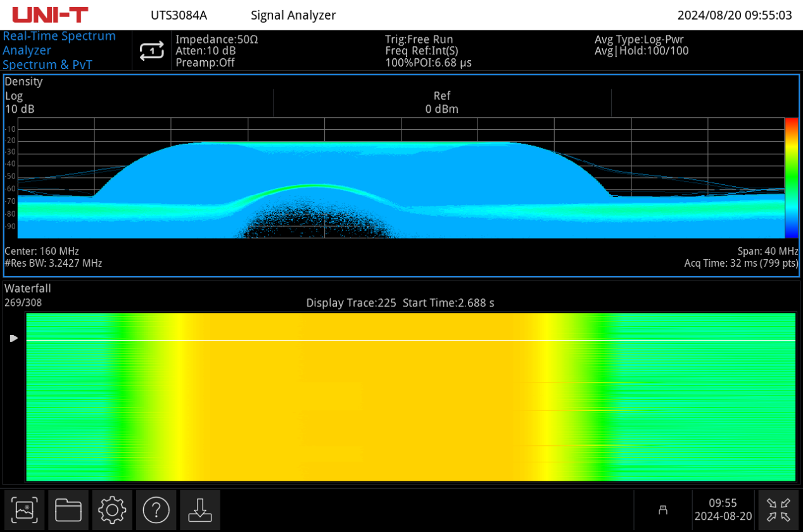Toggle the single/continuous sweep icon

coord(151,51)
